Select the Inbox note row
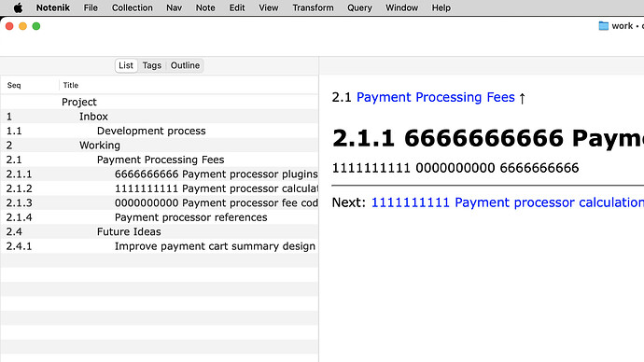 coord(160,117)
